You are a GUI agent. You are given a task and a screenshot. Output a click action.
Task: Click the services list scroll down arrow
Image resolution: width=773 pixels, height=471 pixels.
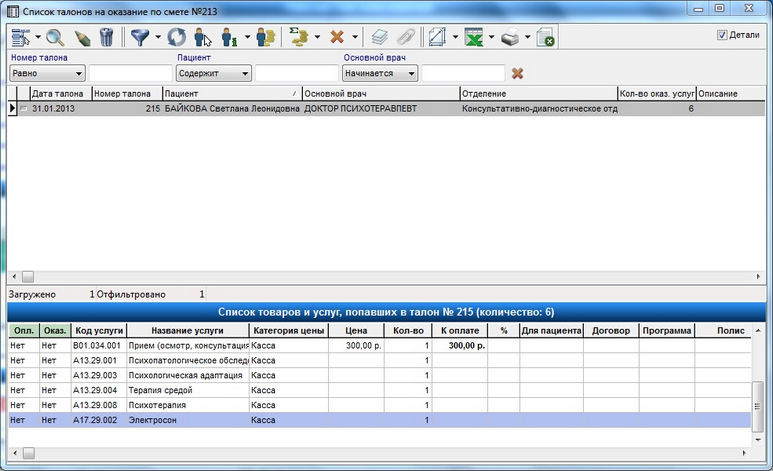(x=758, y=439)
